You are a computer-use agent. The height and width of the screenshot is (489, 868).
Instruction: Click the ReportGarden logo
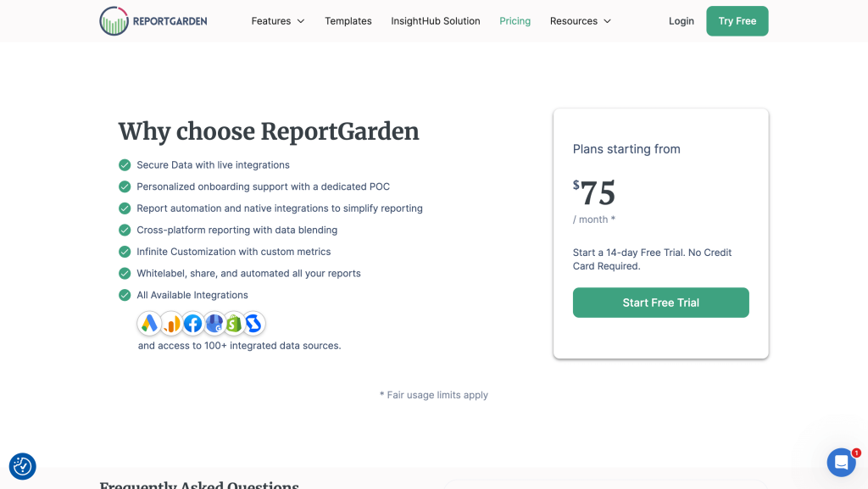click(x=153, y=20)
